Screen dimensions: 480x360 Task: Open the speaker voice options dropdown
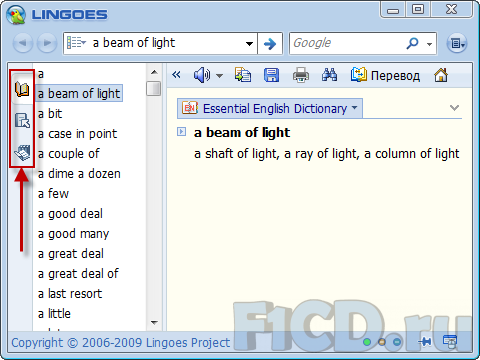(219, 76)
